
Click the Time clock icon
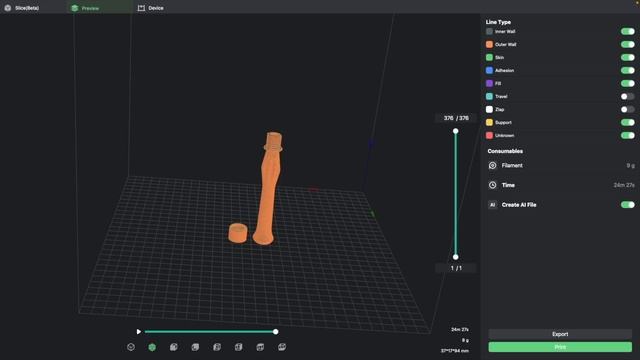[493, 185]
